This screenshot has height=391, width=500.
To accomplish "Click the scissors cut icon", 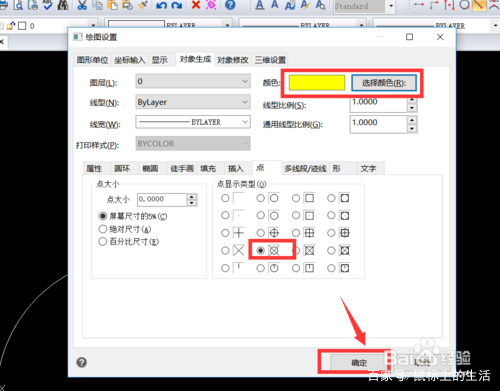I will tap(82, 5).
